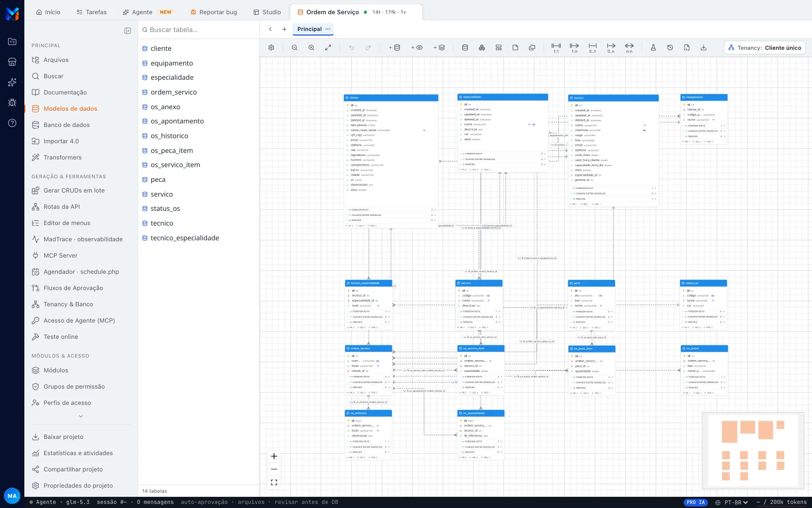Open Rotas da API
Viewport: 812px width, 508px height.
tap(62, 207)
